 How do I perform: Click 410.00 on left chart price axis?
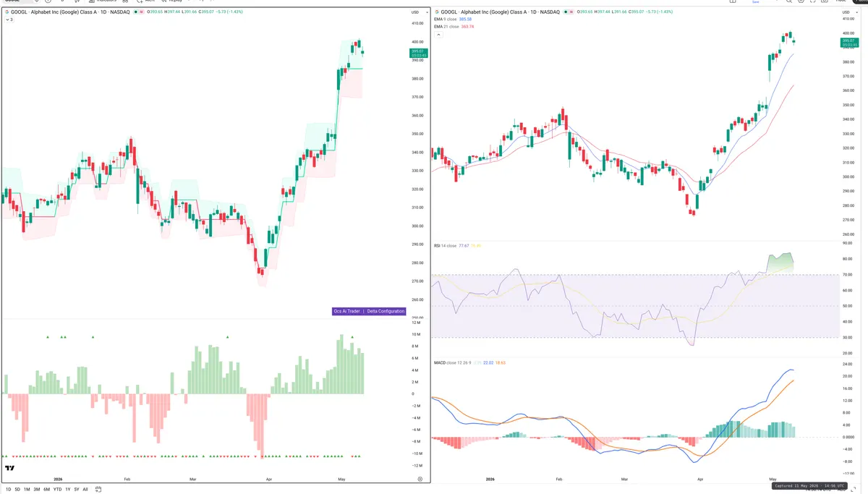tap(417, 24)
